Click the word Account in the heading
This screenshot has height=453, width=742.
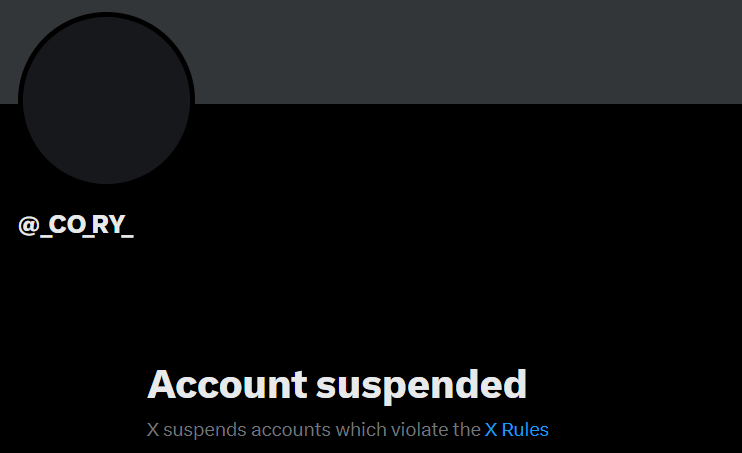pyautogui.click(x=227, y=384)
